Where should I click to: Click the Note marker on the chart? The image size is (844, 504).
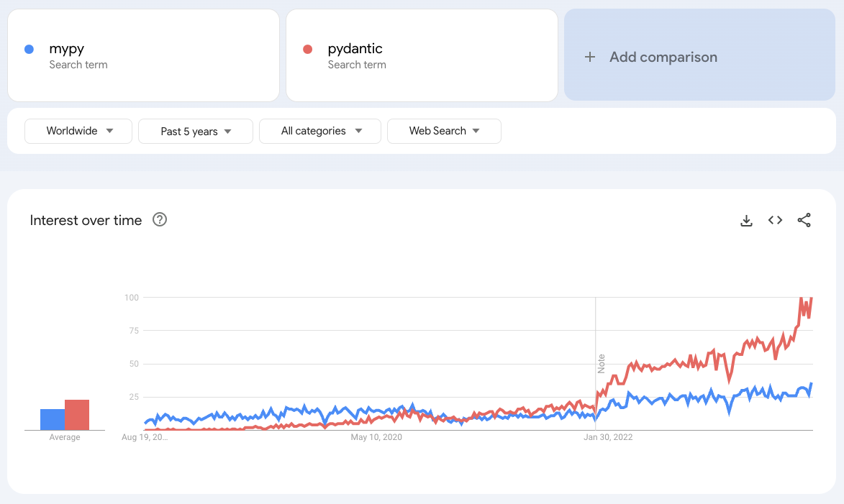[x=602, y=363]
